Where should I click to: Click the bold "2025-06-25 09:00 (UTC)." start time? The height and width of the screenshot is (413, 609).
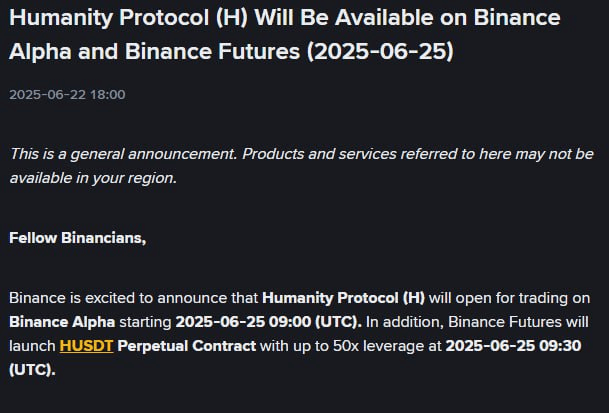click(268, 322)
